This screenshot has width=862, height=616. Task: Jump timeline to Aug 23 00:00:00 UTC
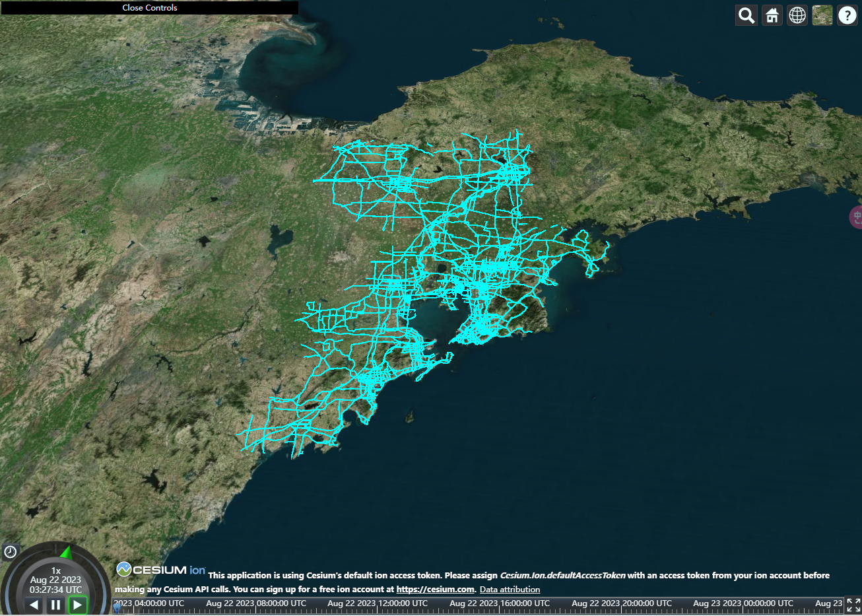(x=743, y=603)
